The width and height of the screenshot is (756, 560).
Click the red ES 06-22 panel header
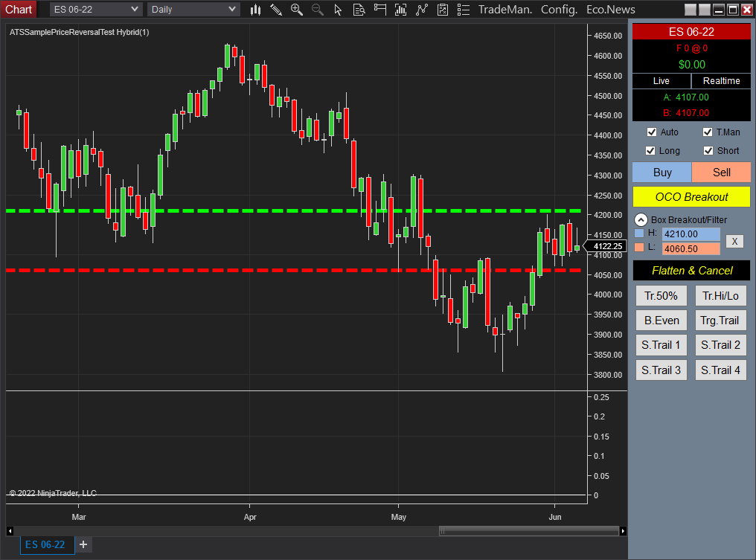(691, 32)
